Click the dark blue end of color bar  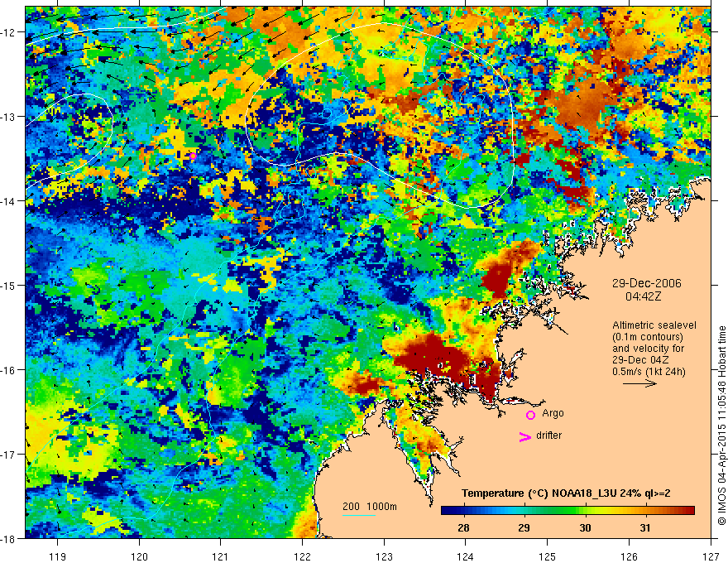coord(446,511)
